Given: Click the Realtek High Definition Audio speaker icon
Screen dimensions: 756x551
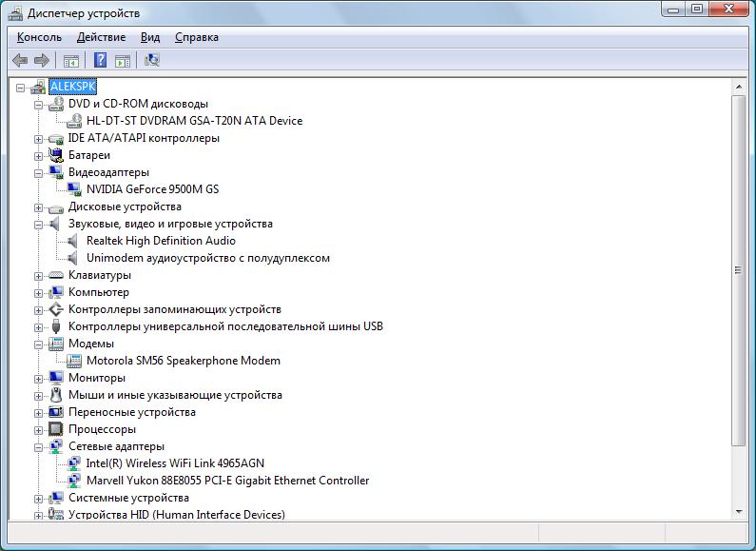Looking at the screenshot, I should click(x=74, y=241).
